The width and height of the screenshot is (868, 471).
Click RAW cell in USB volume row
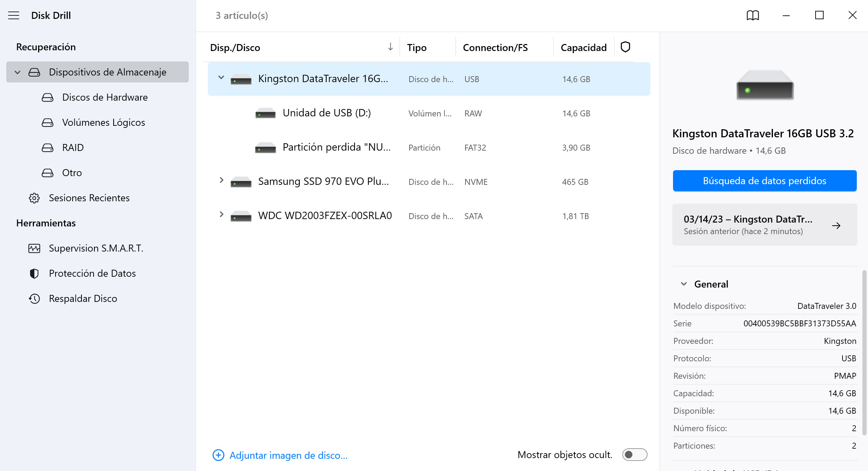click(x=473, y=114)
